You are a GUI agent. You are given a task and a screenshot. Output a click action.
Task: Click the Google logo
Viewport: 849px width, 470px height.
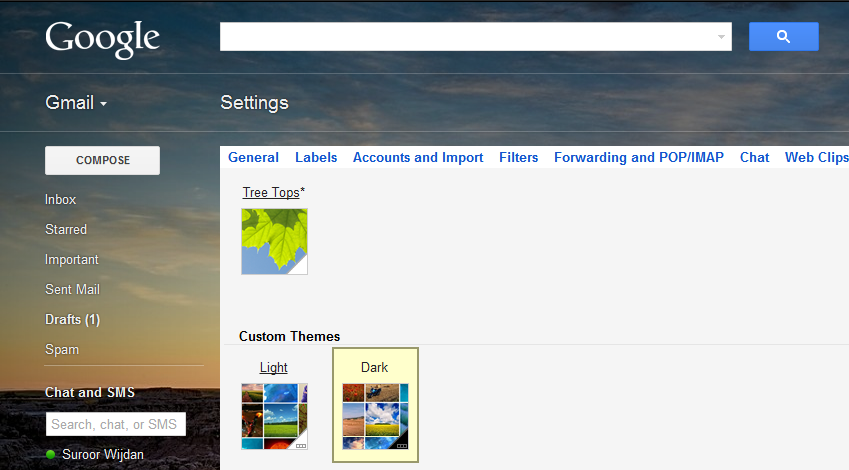pos(102,40)
